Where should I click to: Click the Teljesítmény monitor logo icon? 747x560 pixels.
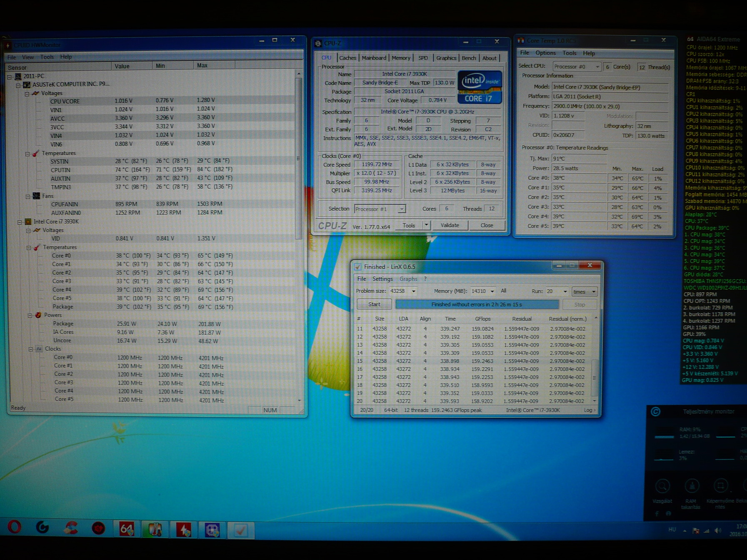(655, 412)
